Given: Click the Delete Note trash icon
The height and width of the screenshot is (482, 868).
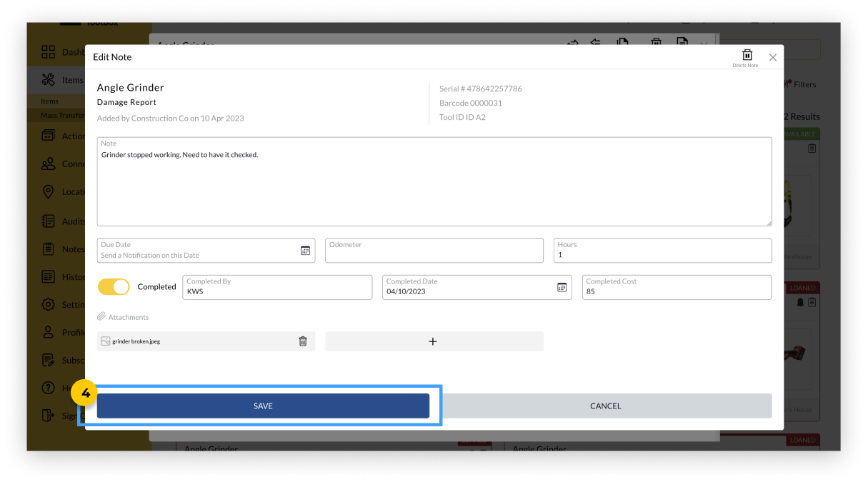Looking at the screenshot, I should (x=747, y=56).
